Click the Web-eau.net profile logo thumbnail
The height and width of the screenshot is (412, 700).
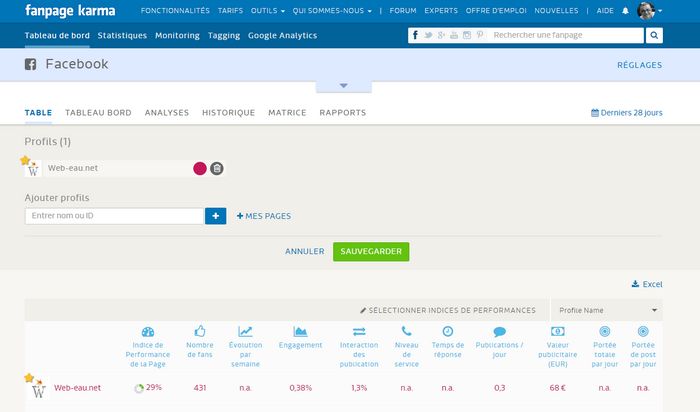click(33, 169)
